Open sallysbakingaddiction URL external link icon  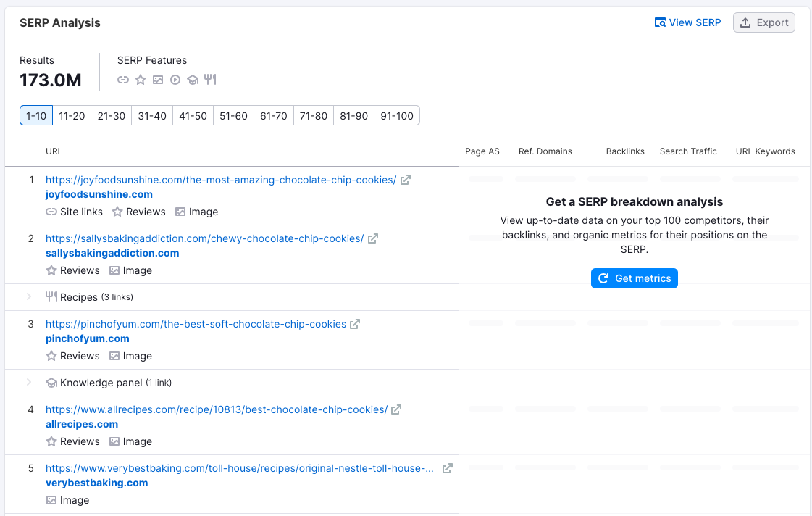pyautogui.click(x=373, y=238)
